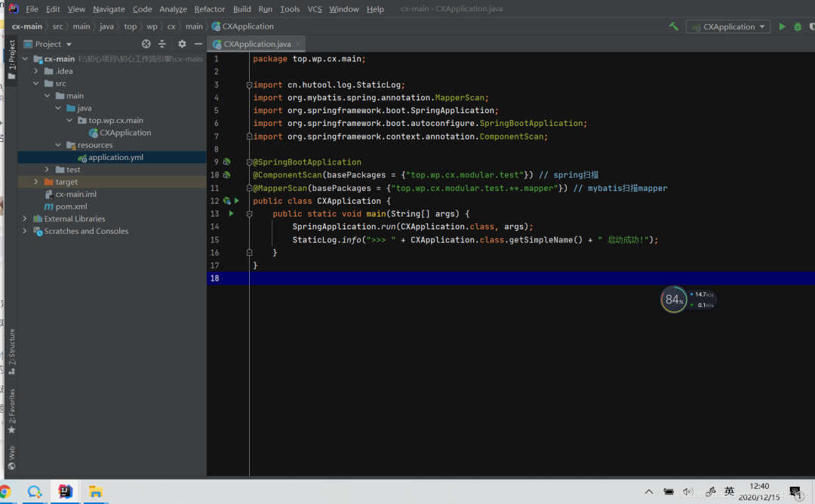Open the CXApplication run configuration dropdown

[728, 26]
